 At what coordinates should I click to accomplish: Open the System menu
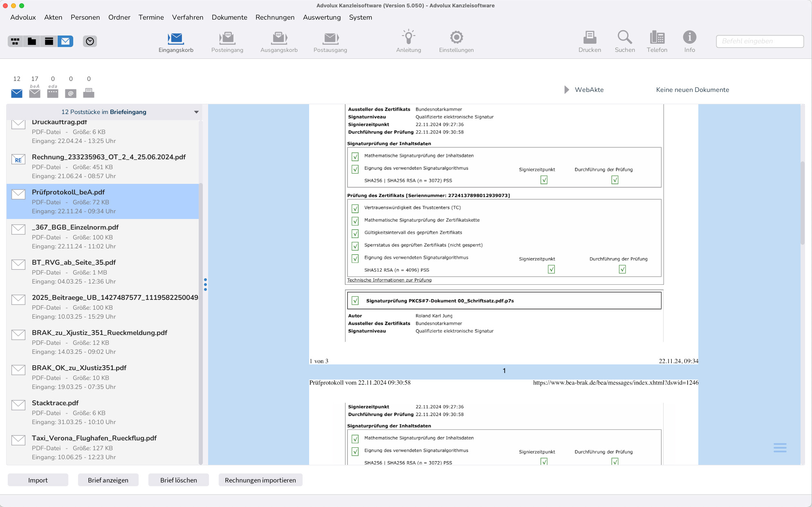361,17
